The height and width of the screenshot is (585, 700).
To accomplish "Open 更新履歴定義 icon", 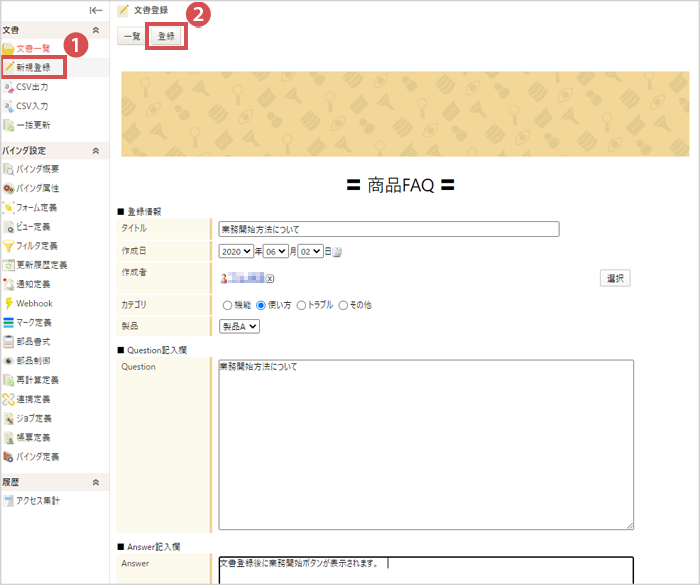I will 8,265.
